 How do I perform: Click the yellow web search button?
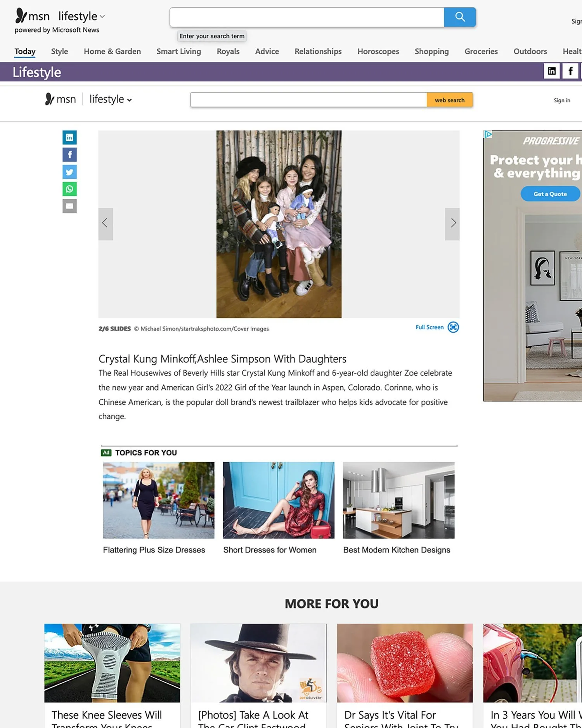pos(450,100)
